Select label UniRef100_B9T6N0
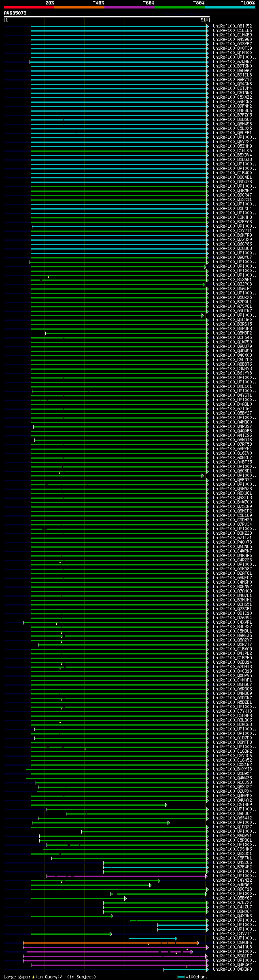 tap(232, 66)
